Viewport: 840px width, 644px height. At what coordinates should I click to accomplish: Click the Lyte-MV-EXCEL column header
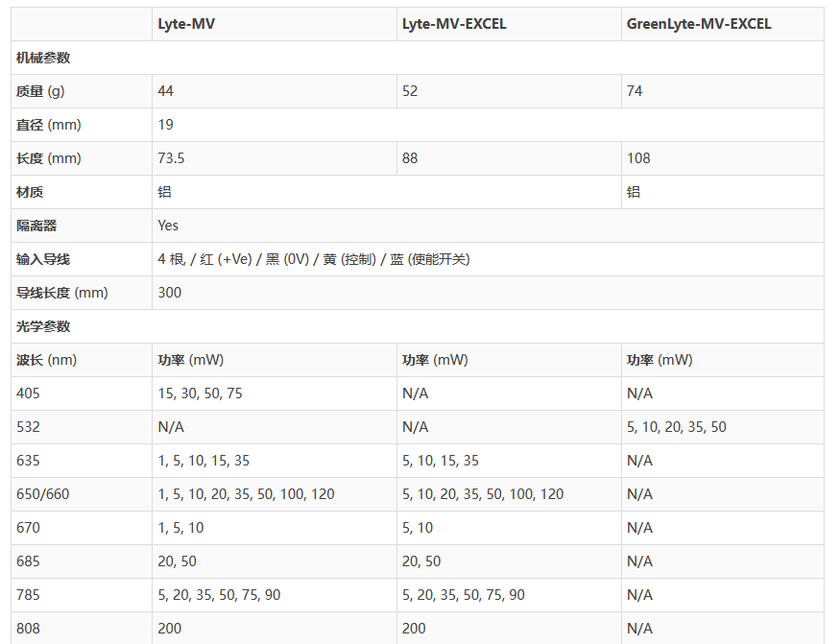454,24
